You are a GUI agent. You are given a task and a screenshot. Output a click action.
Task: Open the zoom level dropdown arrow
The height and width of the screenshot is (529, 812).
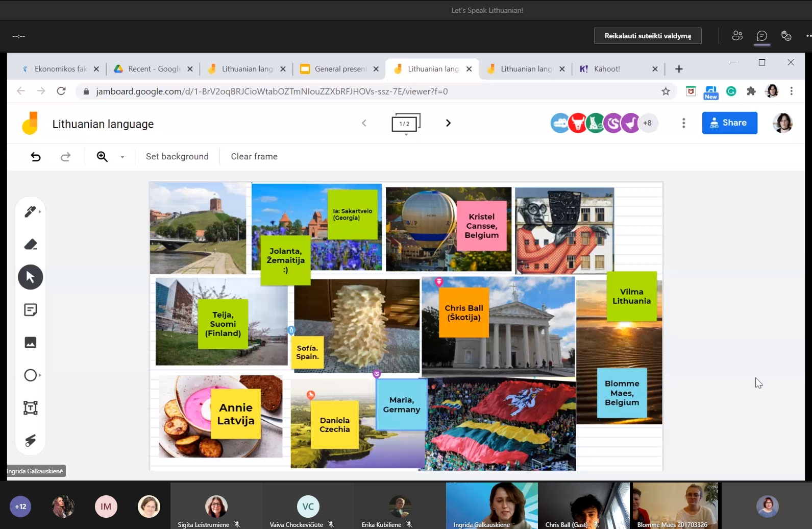point(122,157)
